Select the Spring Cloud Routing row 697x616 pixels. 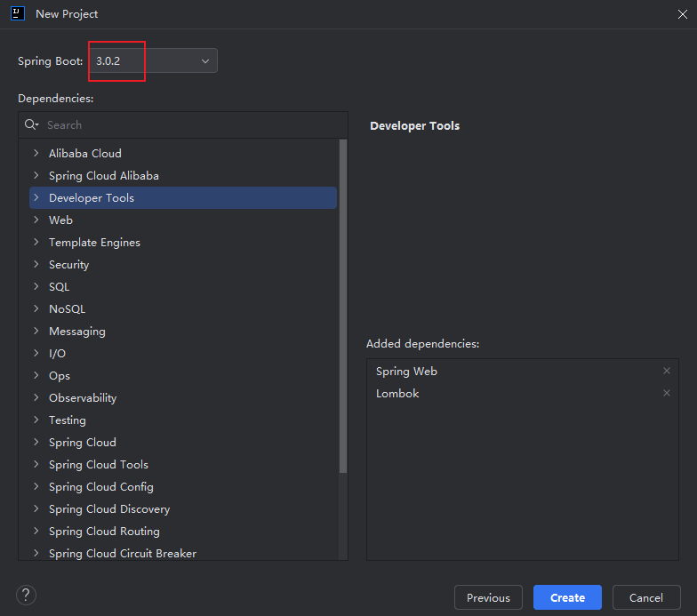(183, 532)
